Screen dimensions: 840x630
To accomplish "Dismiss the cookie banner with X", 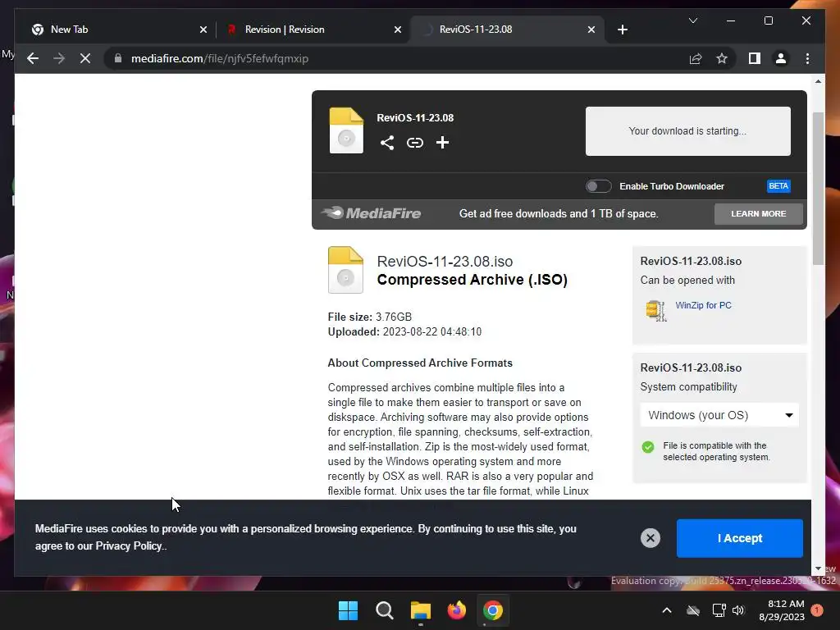I will coord(650,538).
